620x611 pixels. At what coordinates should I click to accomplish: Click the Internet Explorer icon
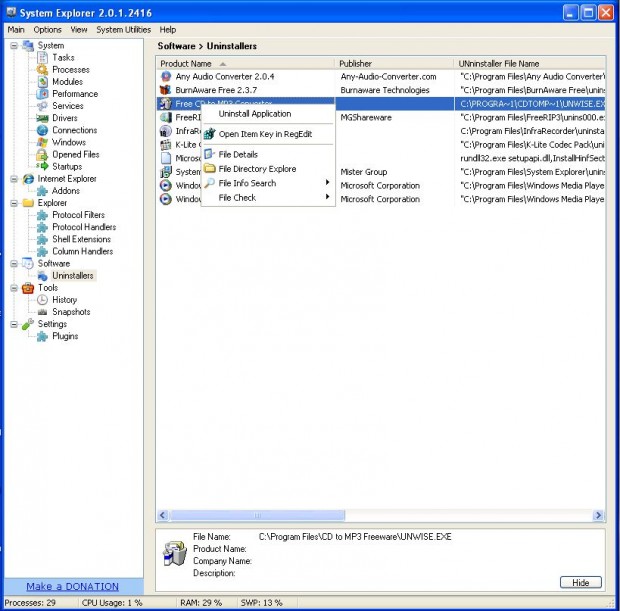(28, 179)
